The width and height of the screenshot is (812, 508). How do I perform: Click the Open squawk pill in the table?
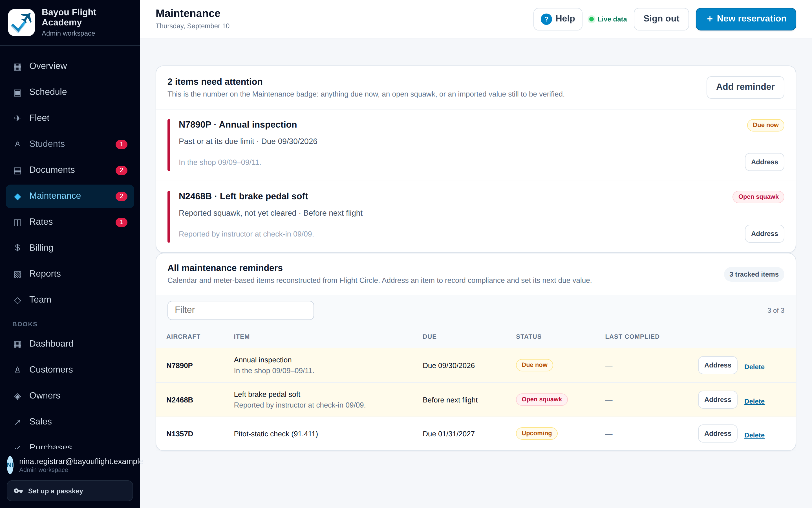pos(542,399)
